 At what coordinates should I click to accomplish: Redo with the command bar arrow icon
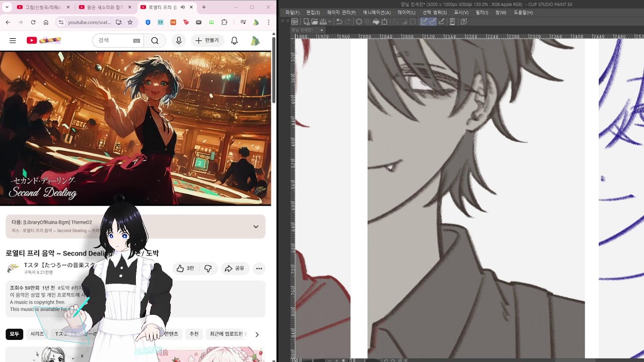347,22
